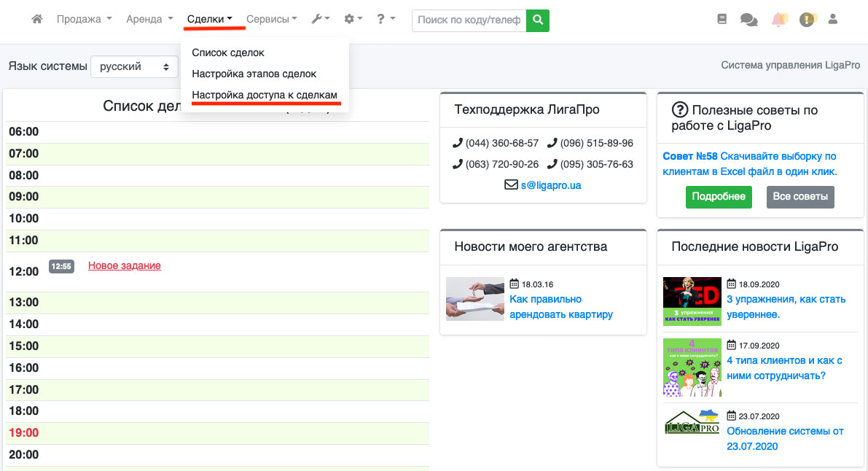868x471 pixels.
Task: Open the chat messages icon
Action: pyautogui.click(x=748, y=20)
